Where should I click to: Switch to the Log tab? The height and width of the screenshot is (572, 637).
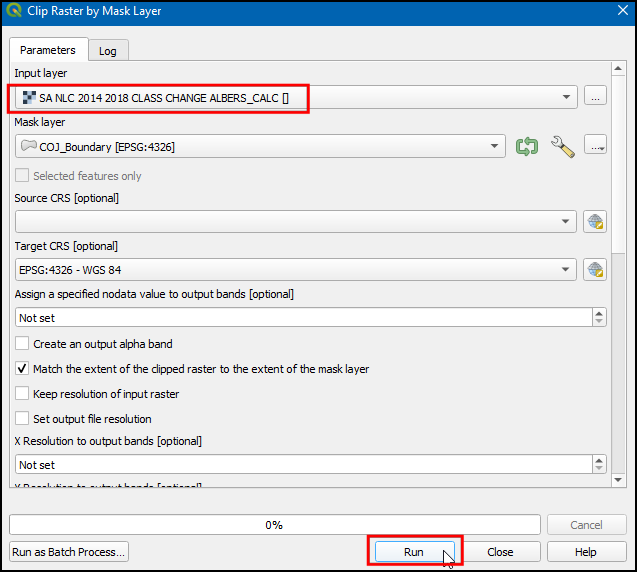(107, 51)
